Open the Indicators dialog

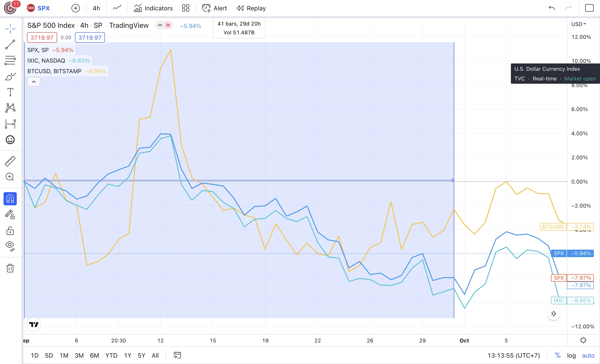coord(153,8)
